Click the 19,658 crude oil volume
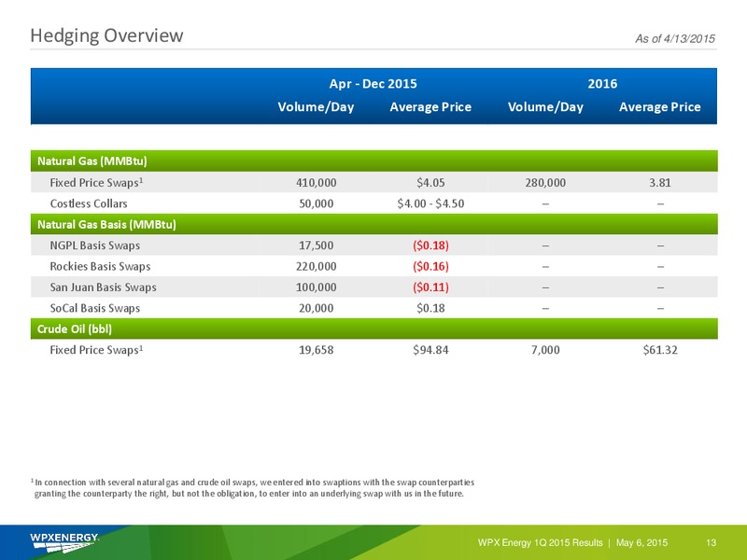The width and height of the screenshot is (747, 560). pos(316,350)
